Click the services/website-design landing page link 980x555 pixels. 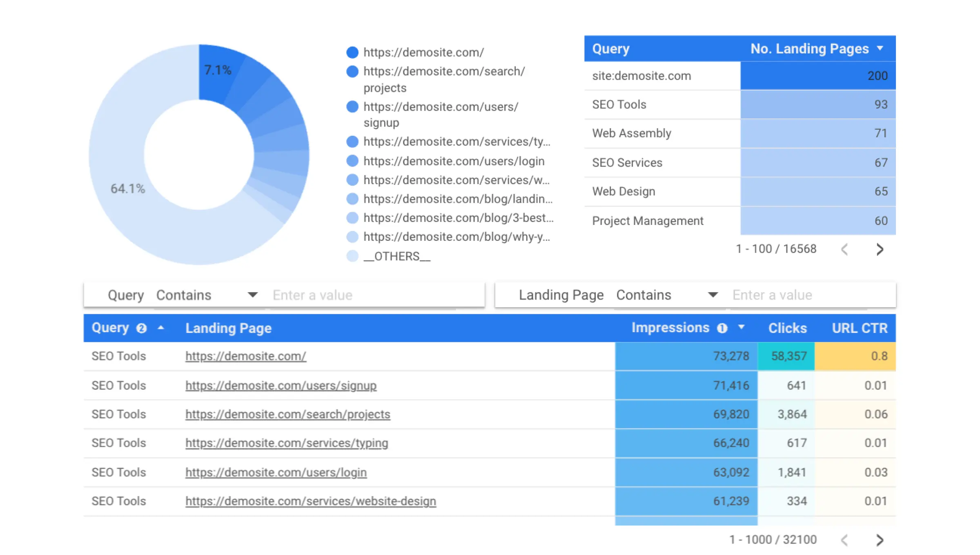click(310, 501)
